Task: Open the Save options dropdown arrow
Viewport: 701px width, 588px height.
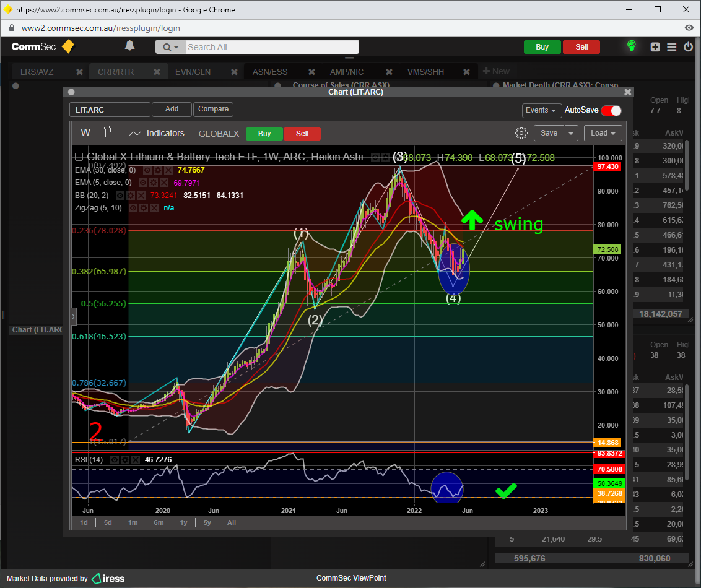Action: [x=571, y=133]
